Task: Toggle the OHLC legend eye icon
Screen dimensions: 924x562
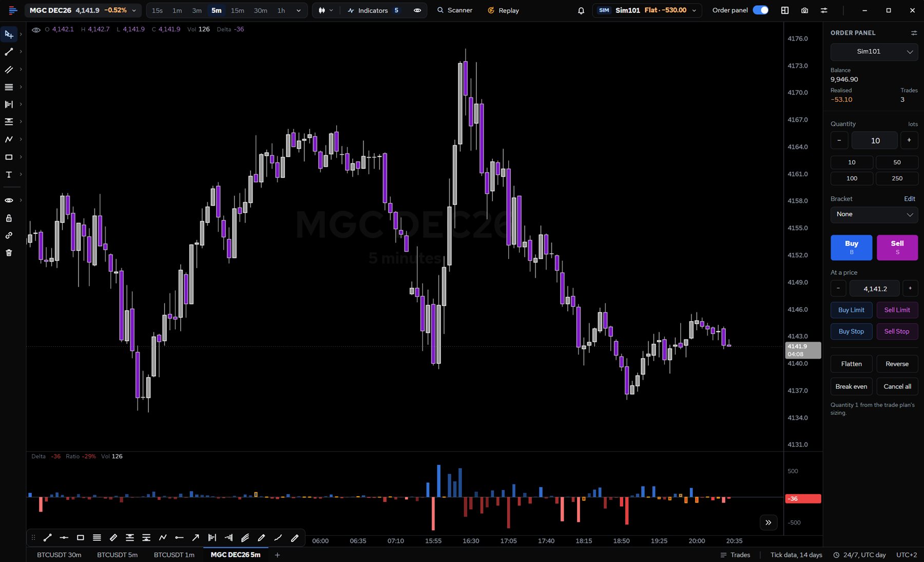Action: [36, 30]
